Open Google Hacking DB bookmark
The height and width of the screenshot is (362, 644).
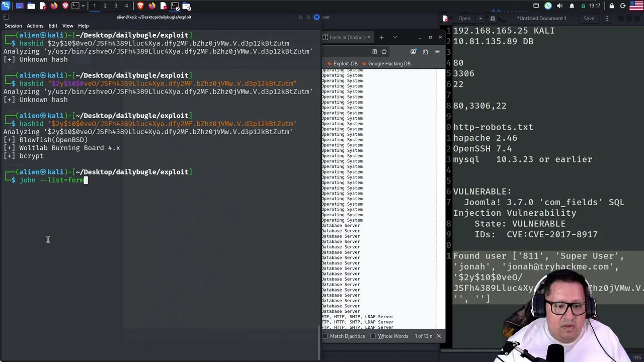385,63
